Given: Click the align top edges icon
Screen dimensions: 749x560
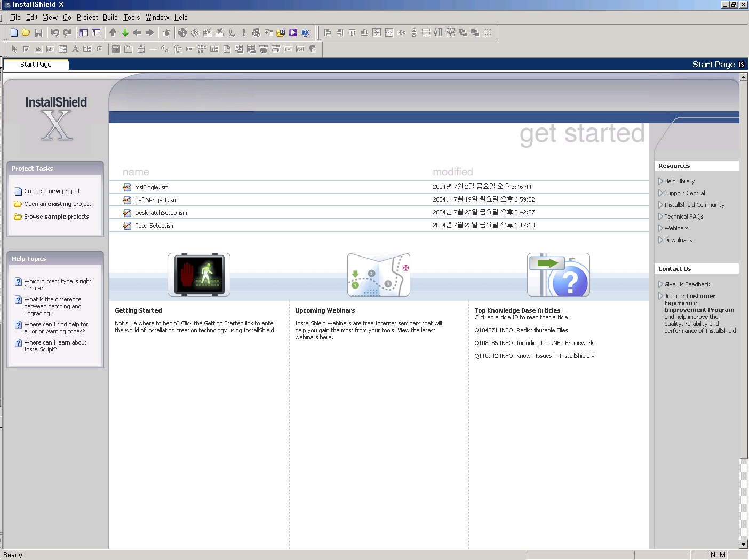Looking at the screenshot, I should (352, 33).
